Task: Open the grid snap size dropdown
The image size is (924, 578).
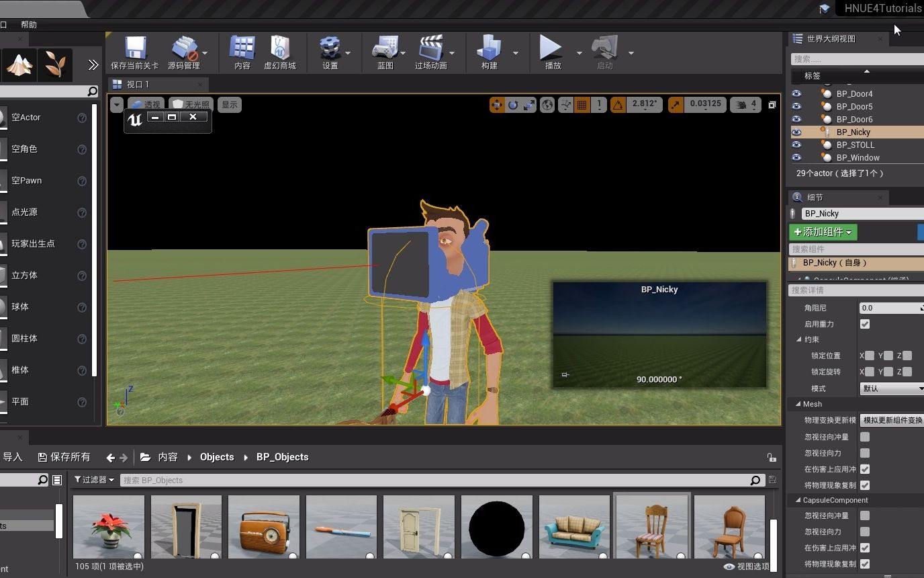Action: coord(599,105)
